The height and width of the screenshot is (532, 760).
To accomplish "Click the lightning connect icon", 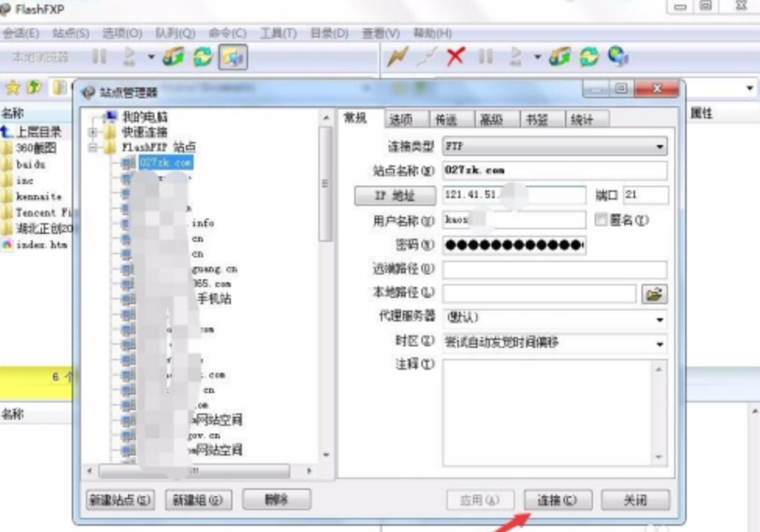I will pyautogui.click(x=397, y=57).
